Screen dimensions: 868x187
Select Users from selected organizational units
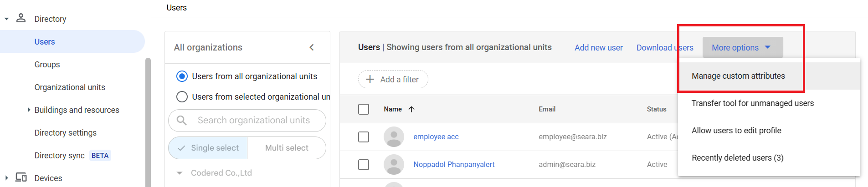(x=182, y=97)
